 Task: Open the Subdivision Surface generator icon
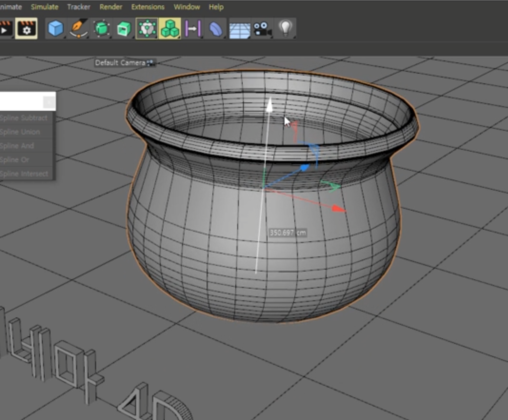click(101, 29)
